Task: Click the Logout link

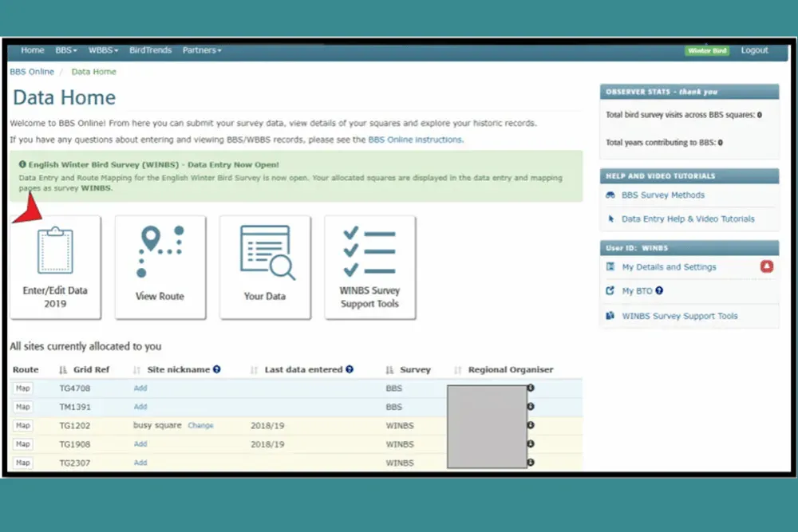Action: pos(754,50)
